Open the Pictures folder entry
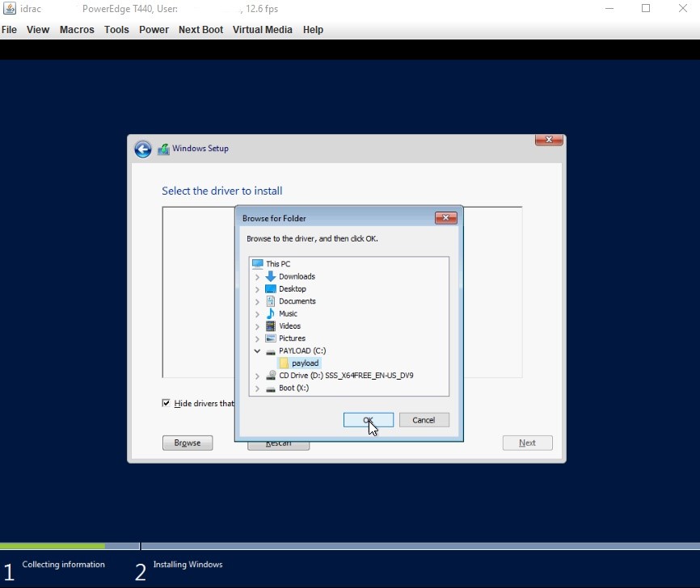 (291, 338)
